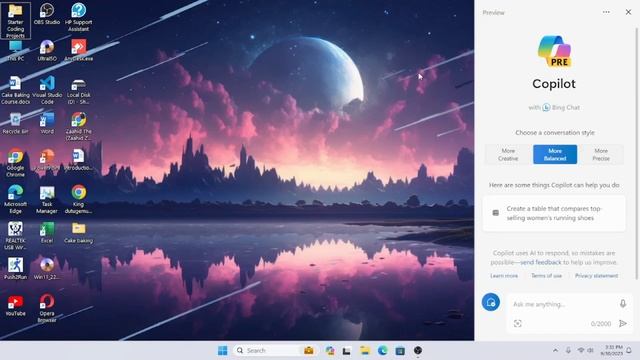Image resolution: width=640 pixels, height=360 pixels.
Task: Launch Google Chrome desktop shortcut
Action: click(16, 163)
